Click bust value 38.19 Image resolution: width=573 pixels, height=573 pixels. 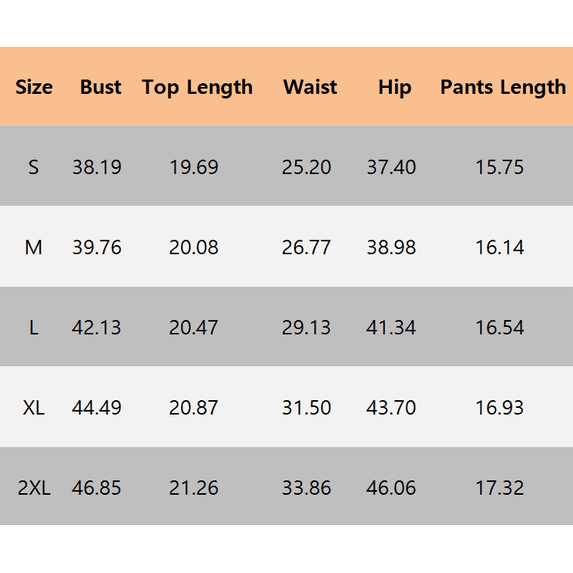[x=97, y=167]
